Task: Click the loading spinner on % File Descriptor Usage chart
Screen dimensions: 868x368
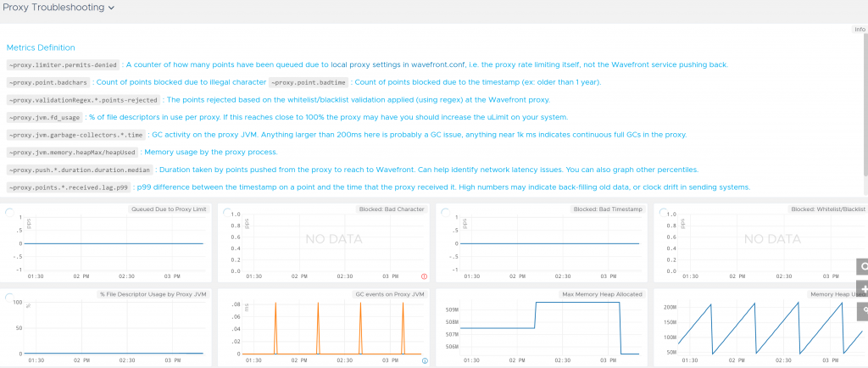Action: (x=8, y=298)
